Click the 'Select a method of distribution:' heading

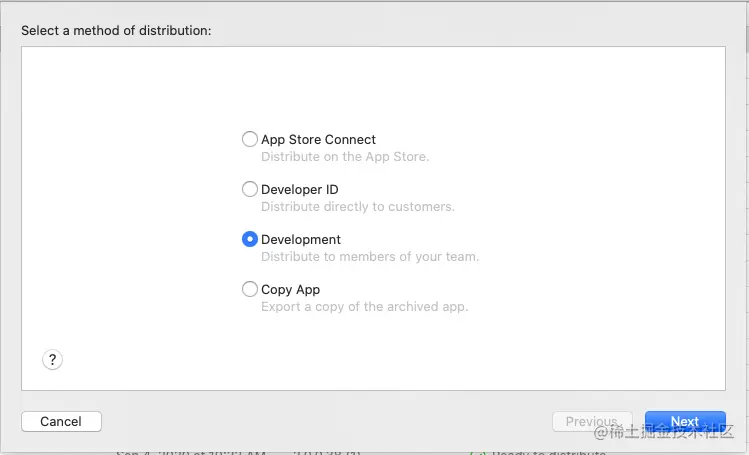[116, 31]
